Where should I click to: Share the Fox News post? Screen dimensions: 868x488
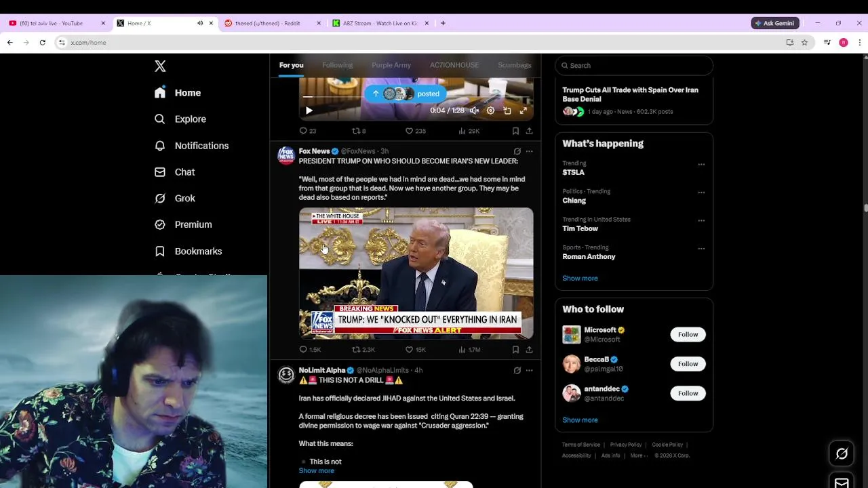[529, 350]
